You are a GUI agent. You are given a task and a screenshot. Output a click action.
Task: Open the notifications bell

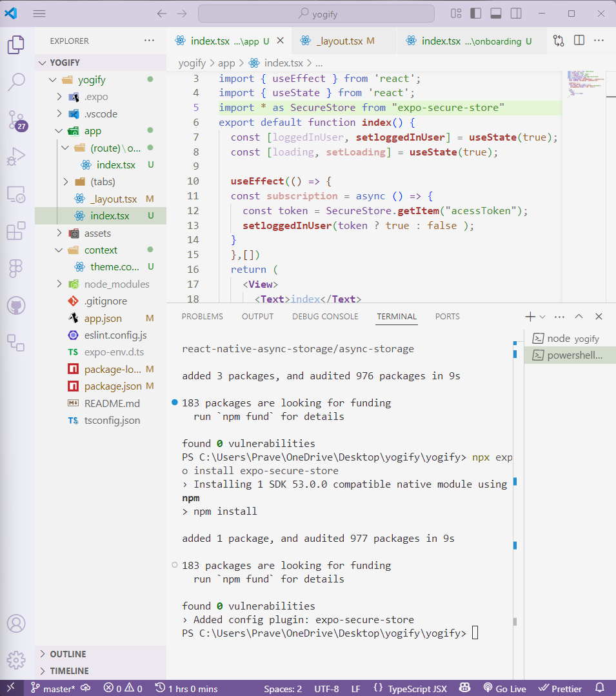tap(600, 688)
